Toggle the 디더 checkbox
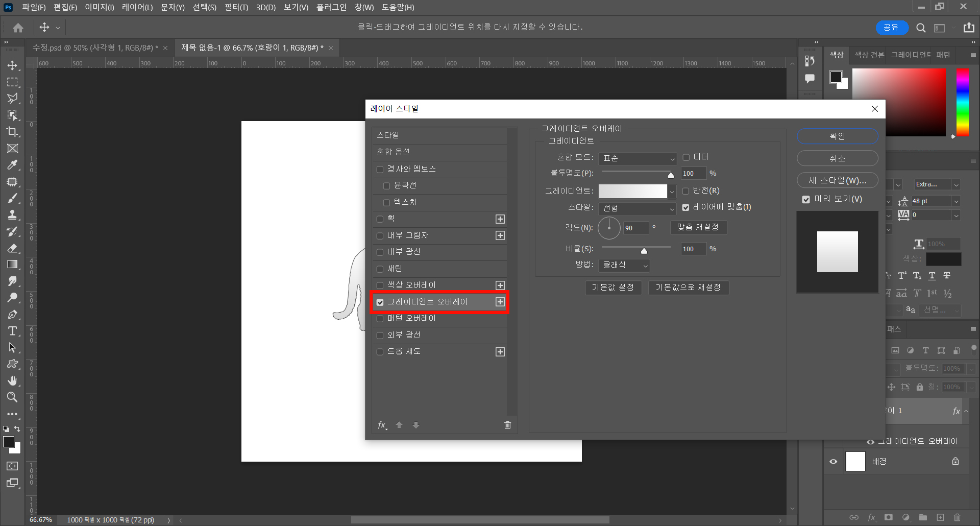 click(686, 157)
